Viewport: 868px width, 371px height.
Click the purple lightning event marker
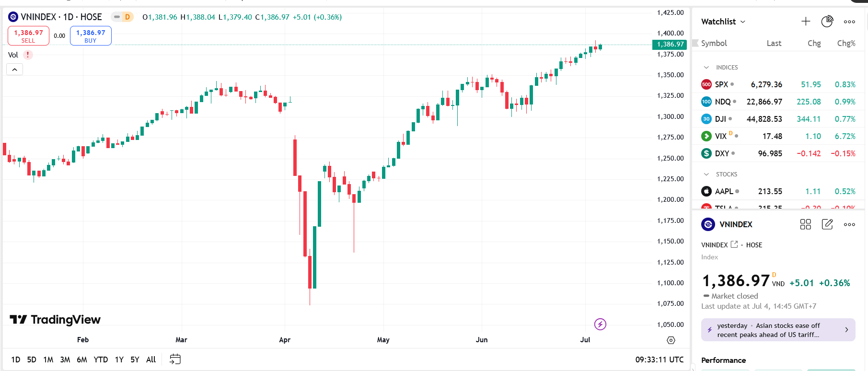(x=600, y=325)
